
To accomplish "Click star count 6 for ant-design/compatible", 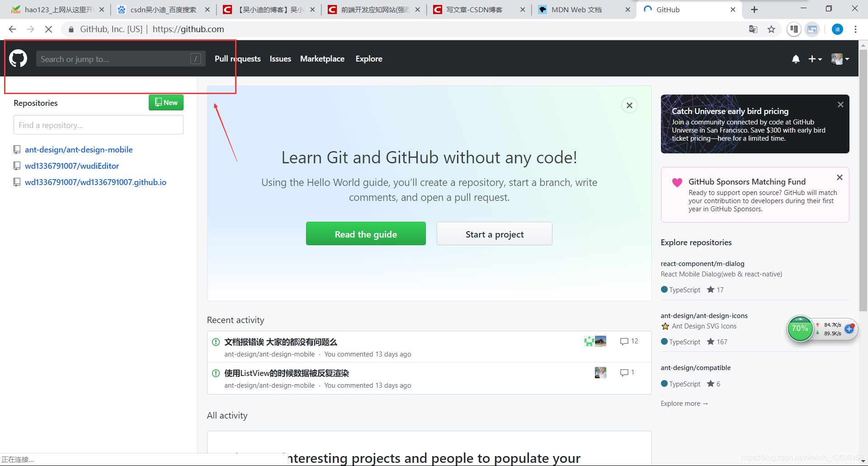I will [714, 384].
